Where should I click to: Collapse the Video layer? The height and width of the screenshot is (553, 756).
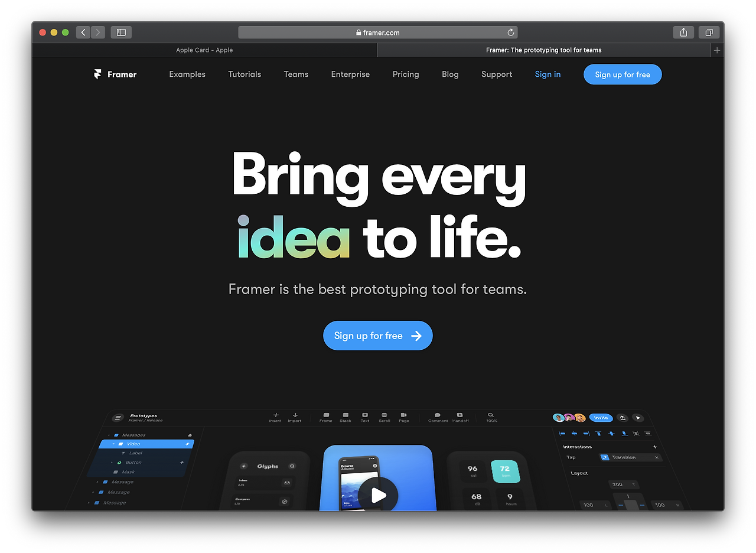coord(113,444)
